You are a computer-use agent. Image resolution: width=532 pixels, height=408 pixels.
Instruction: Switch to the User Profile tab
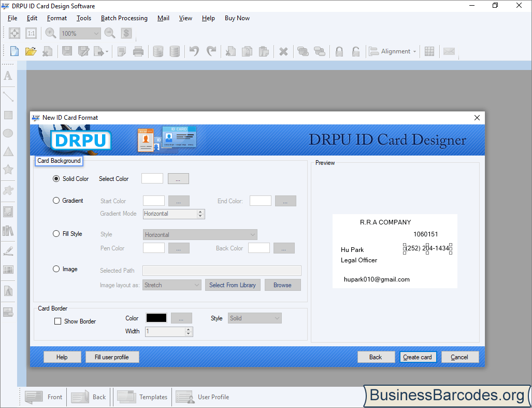click(202, 397)
